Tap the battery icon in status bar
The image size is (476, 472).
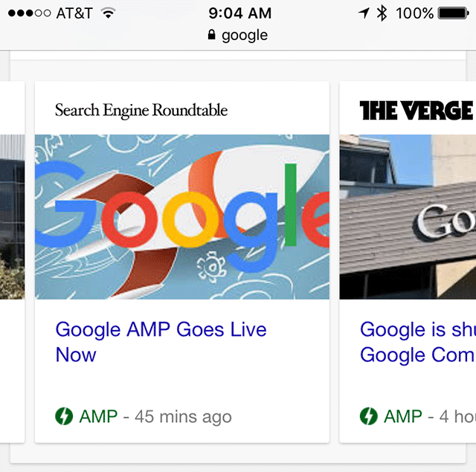click(x=453, y=13)
